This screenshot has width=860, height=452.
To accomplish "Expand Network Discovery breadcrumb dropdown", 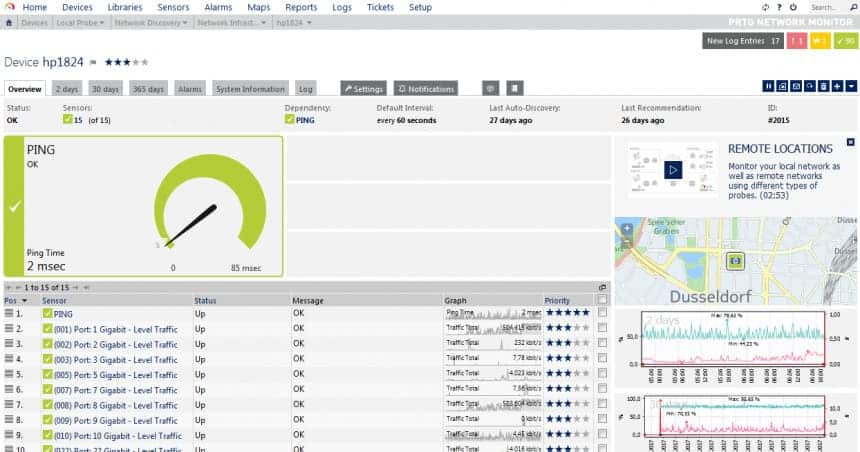I will tap(185, 23).
